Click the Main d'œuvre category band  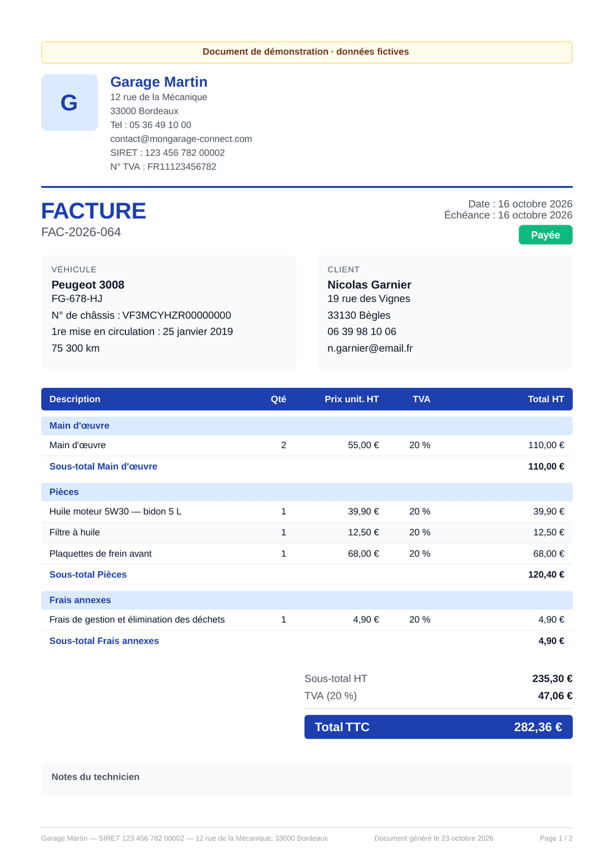coord(307,425)
